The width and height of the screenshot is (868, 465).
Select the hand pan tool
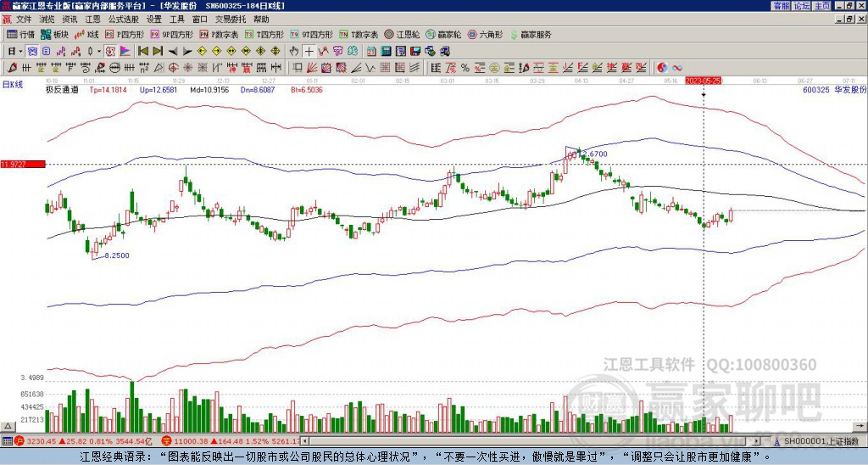point(294,52)
